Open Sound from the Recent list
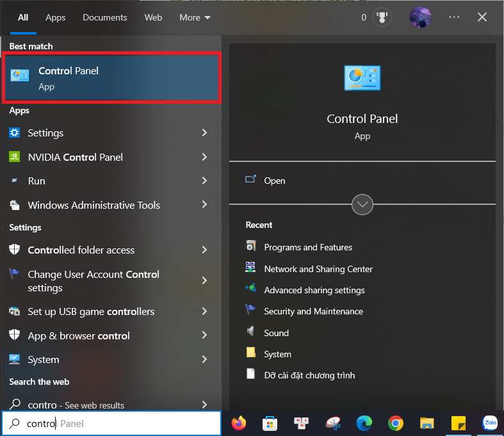This screenshot has height=436, width=504. 276,333
